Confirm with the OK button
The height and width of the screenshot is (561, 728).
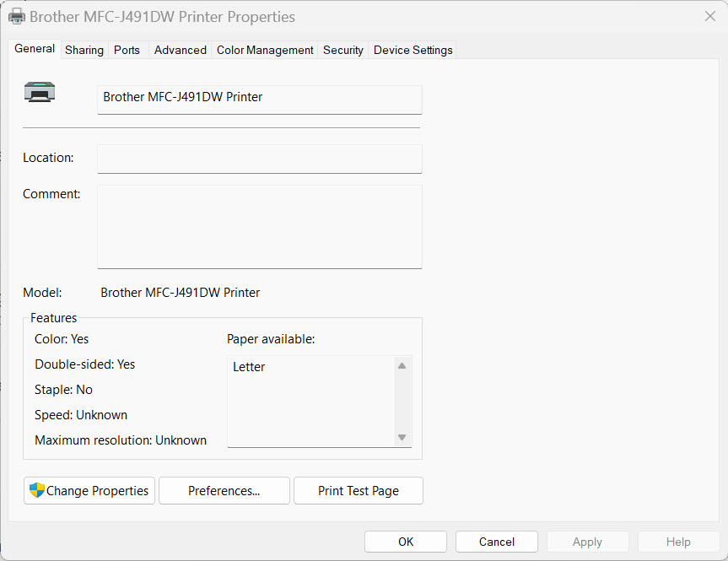[x=406, y=542]
